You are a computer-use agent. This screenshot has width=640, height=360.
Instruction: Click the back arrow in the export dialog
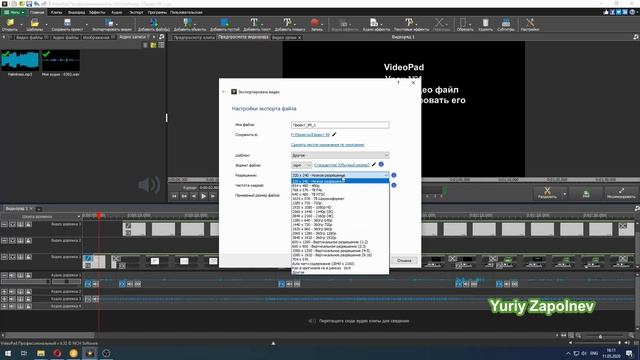tap(224, 92)
